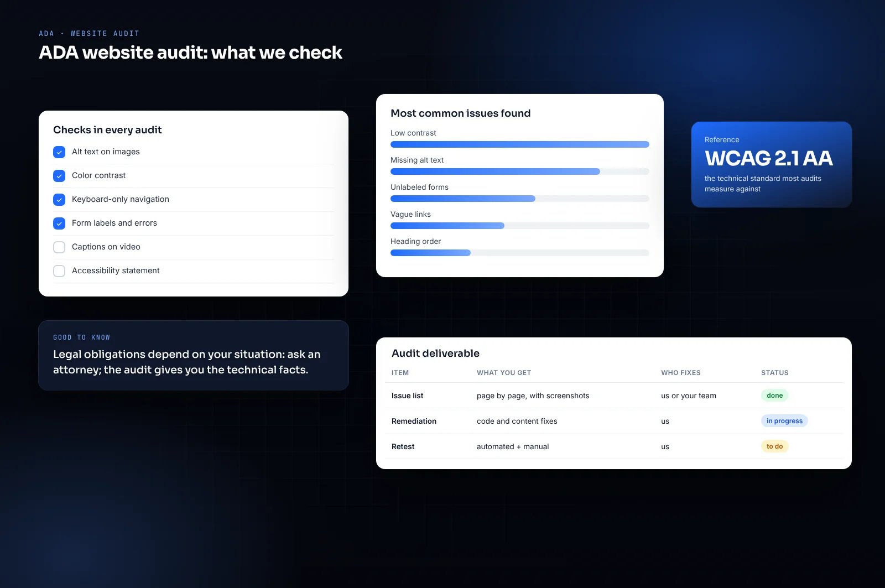
Task: Click the GOOD TO KNOW label
Action: 82,337
